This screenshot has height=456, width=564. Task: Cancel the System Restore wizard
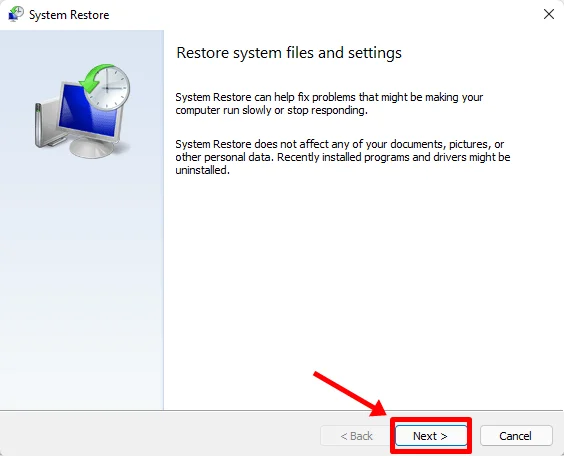[x=516, y=436]
